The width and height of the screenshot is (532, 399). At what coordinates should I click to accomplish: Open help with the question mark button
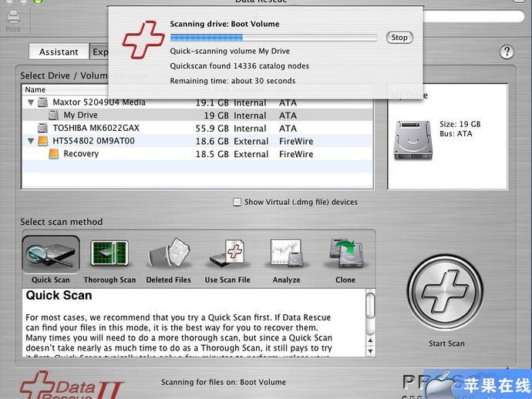point(507,52)
